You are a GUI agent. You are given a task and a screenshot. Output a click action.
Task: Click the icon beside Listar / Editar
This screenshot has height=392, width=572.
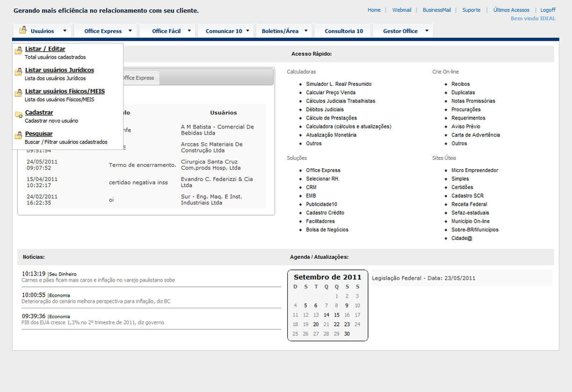[19, 51]
